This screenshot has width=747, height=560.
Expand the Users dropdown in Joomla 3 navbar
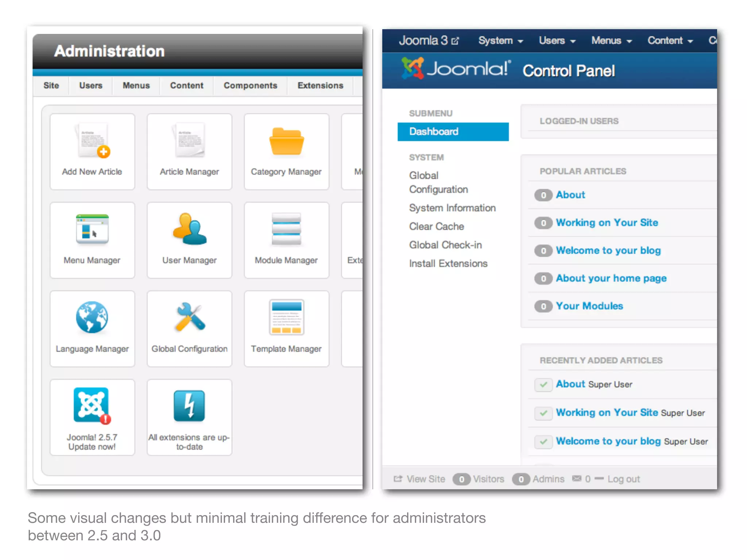click(557, 40)
